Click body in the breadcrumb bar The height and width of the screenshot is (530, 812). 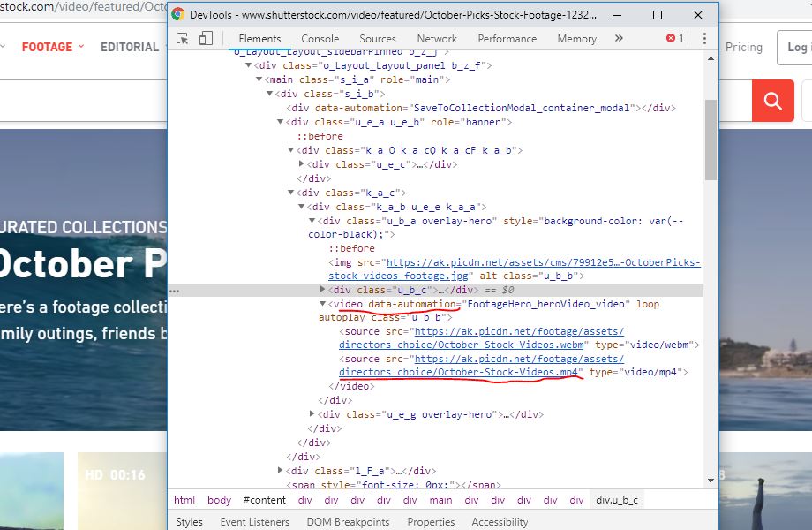click(x=219, y=500)
